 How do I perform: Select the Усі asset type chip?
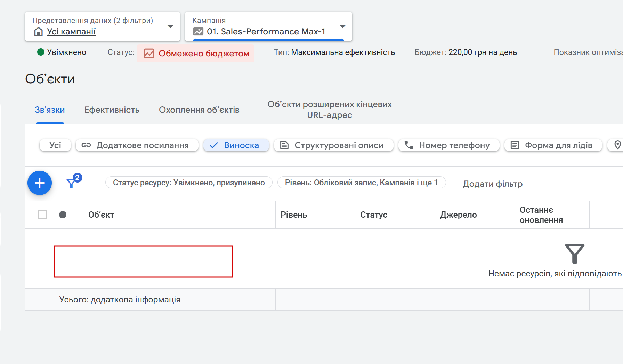coord(55,145)
